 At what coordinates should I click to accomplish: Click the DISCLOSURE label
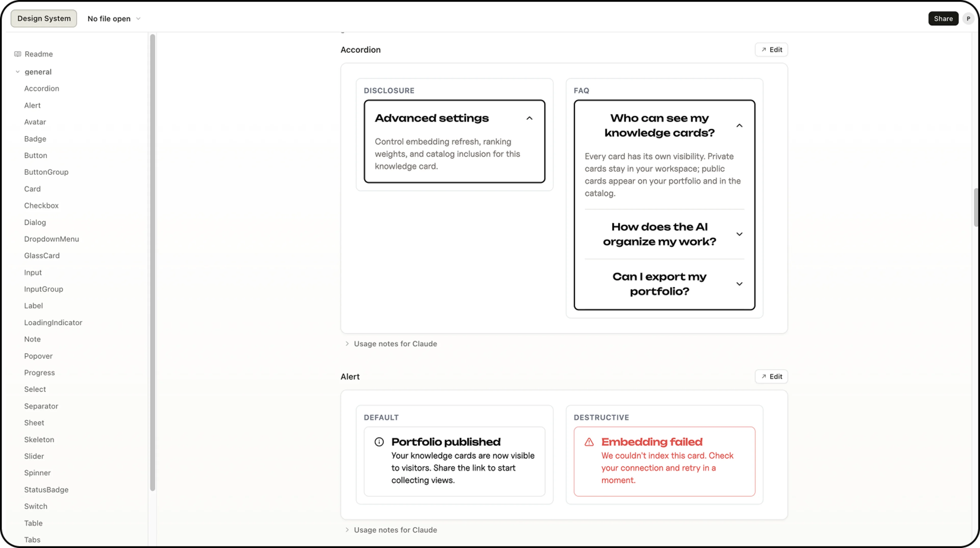389,91
